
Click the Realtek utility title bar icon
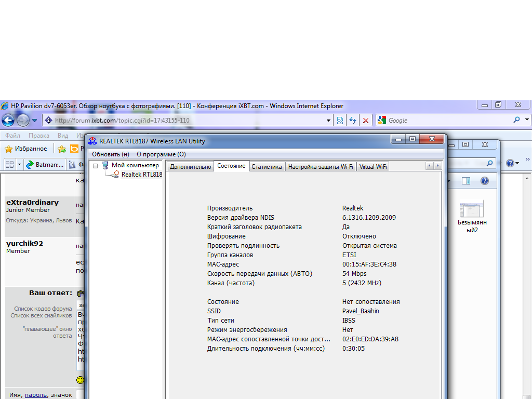click(x=92, y=141)
